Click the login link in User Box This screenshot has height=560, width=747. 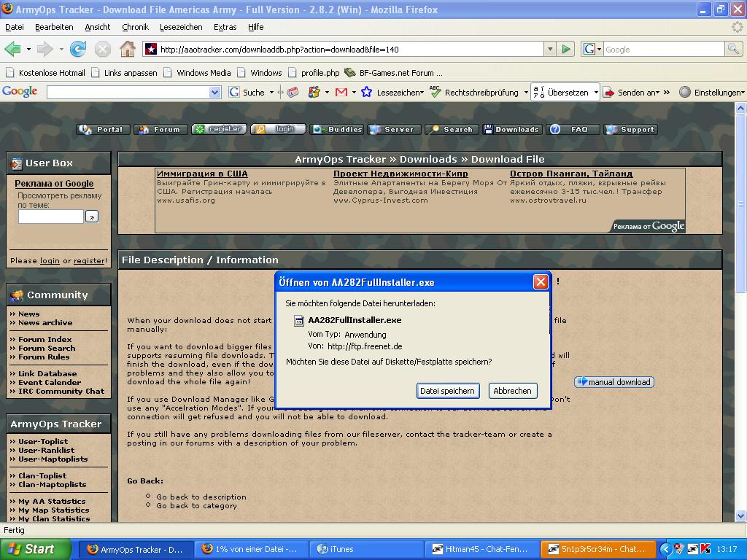click(x=50, y=261)
